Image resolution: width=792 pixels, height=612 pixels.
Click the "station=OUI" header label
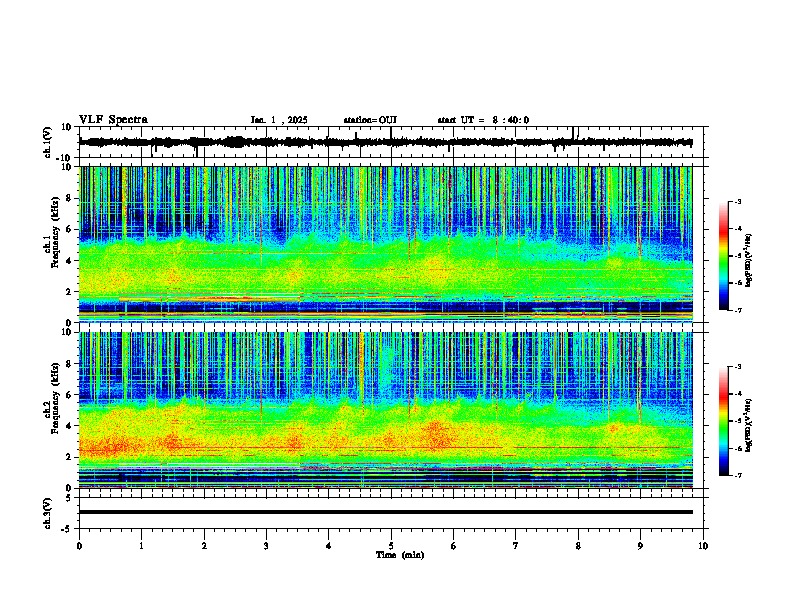(x=370, y=120)
